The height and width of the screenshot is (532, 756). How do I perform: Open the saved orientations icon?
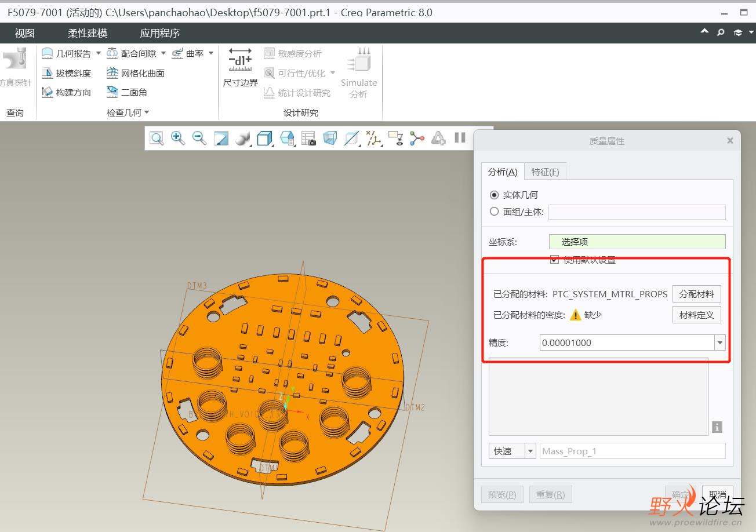(x=287, y=138)
